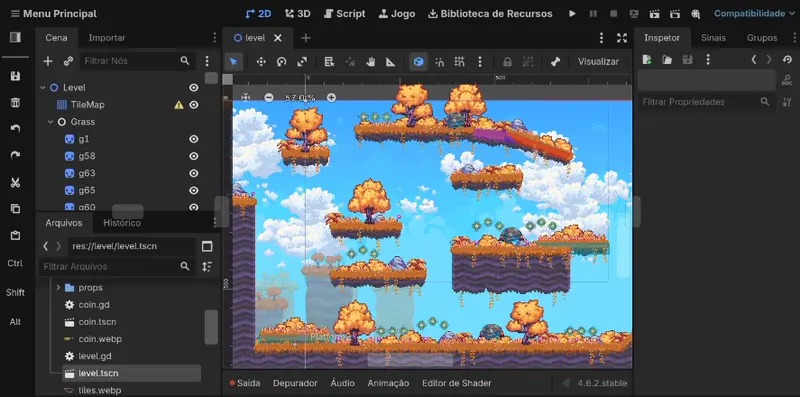Open the Menu Principal hamburger menu
Screen dimensions: 800x397
(x=16, y=14)
